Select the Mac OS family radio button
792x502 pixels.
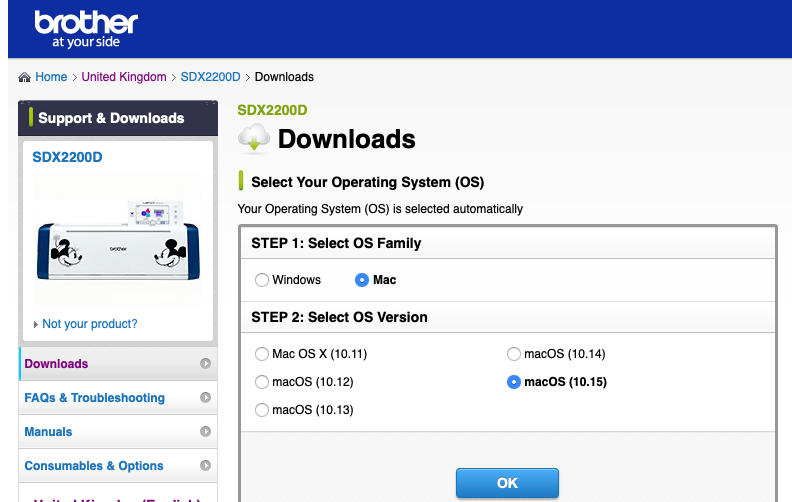(x=362, y=280)
